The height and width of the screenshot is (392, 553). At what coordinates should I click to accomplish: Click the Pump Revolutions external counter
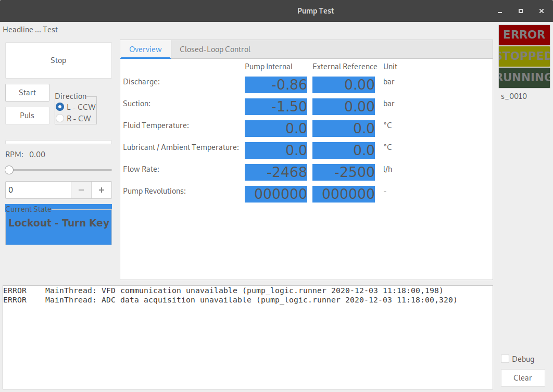pyautogui.click(x=344, y=194)
